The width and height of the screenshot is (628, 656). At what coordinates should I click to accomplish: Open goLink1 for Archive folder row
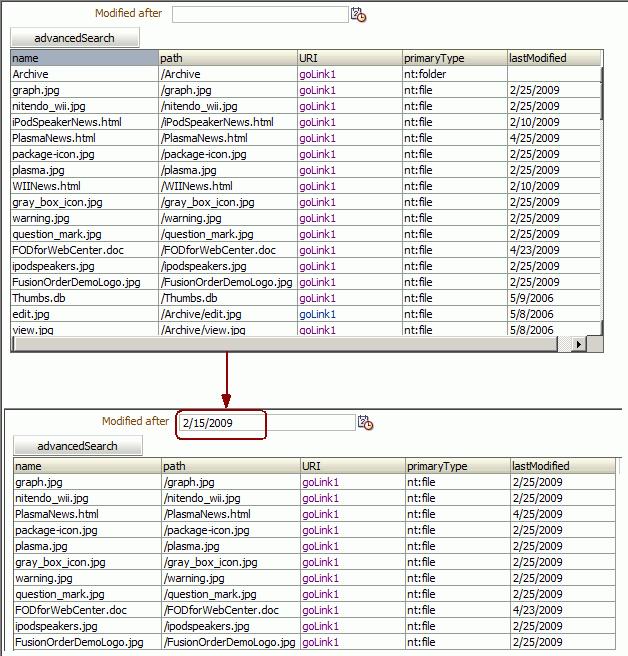point(318,74)
